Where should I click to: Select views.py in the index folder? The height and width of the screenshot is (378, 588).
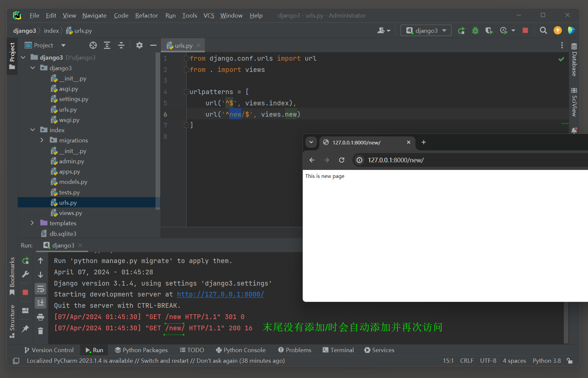coord(70,213)
